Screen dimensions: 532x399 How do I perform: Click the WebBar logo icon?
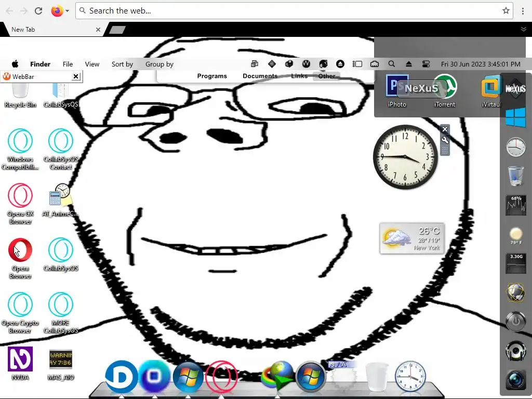[x=6, y=77]
